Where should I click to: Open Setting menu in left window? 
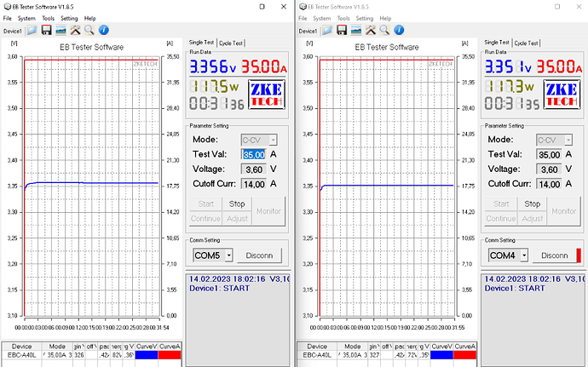pos(69,19)
